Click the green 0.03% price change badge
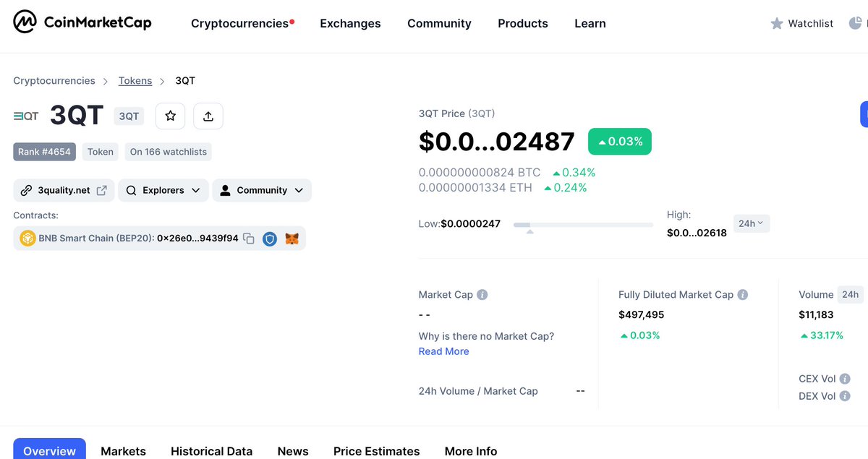This screenshot has width=868, height=459. coord(620,142)
